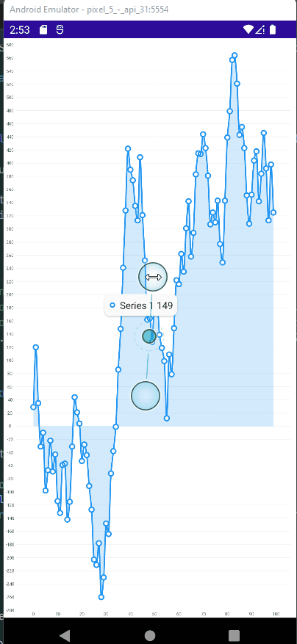Tap the square recent apps button
This screenshot has height=644, width=297.
234,636
